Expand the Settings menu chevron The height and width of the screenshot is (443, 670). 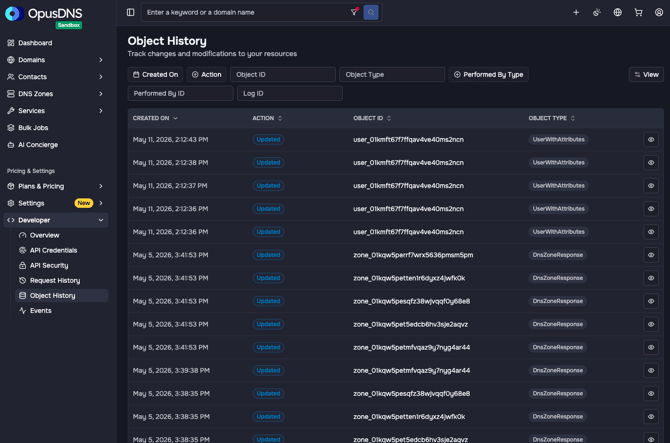[x=101, y=203]
